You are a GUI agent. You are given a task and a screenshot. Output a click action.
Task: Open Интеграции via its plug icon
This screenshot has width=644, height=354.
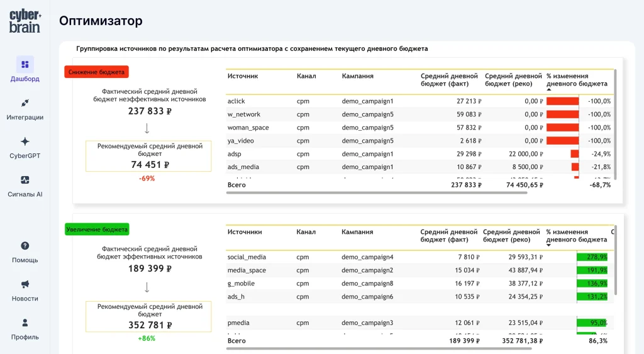pos(25,103)
